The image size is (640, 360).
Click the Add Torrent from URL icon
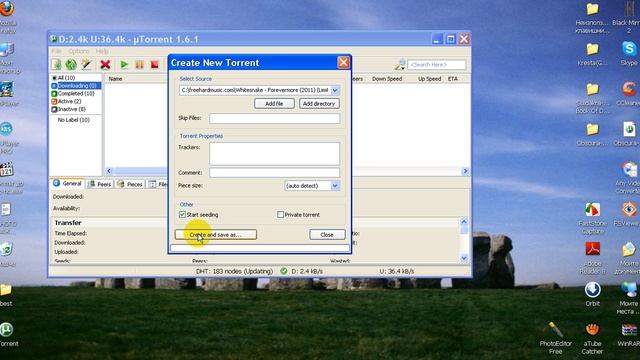click(71, 64)
